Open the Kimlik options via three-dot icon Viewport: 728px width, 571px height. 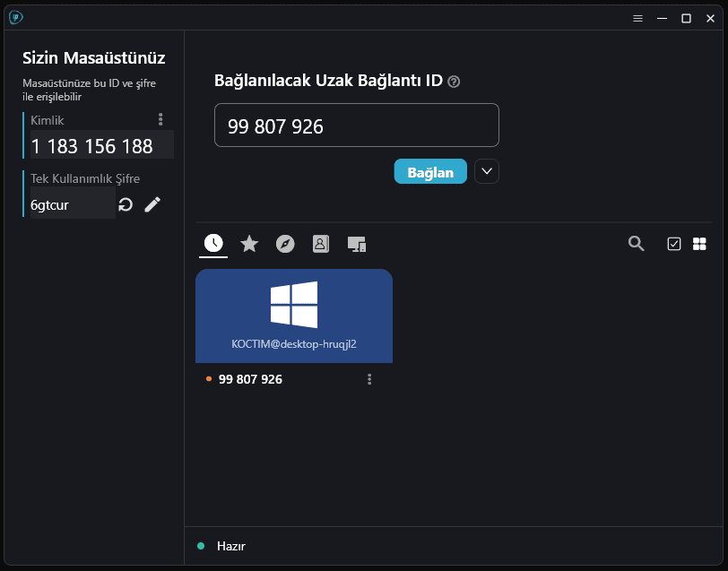pyautogui.click(x=160, y=118)
